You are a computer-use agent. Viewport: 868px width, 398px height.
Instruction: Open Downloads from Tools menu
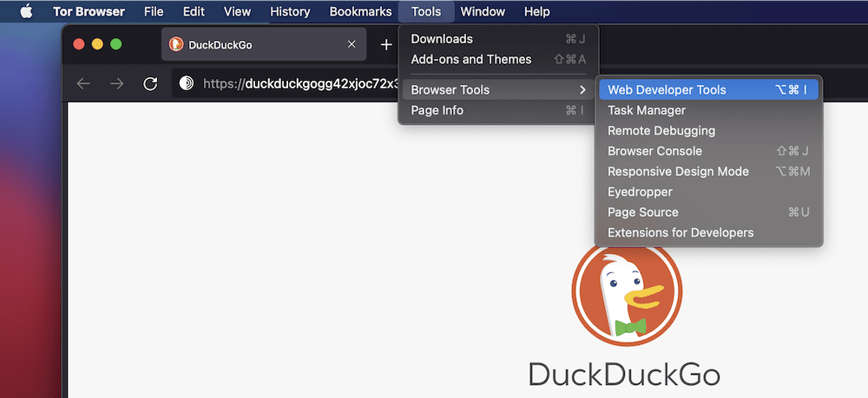[x=442, y=39]
